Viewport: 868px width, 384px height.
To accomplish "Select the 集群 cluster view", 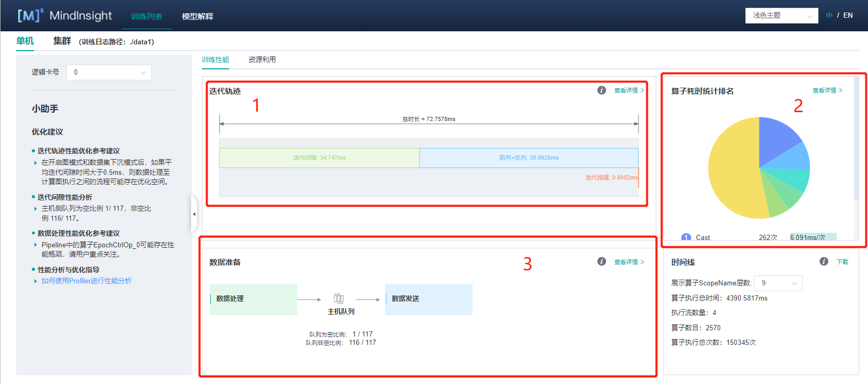I will [62, 41].
